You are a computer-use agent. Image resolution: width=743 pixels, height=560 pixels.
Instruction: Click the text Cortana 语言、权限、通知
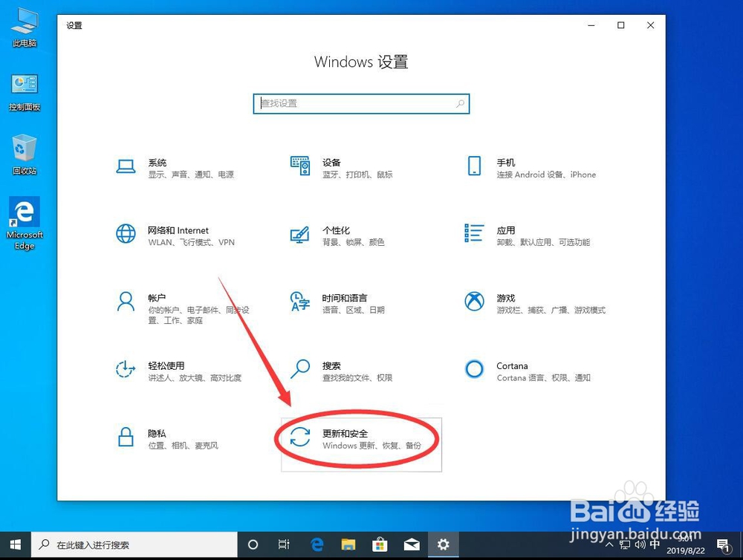coord(544,377)
